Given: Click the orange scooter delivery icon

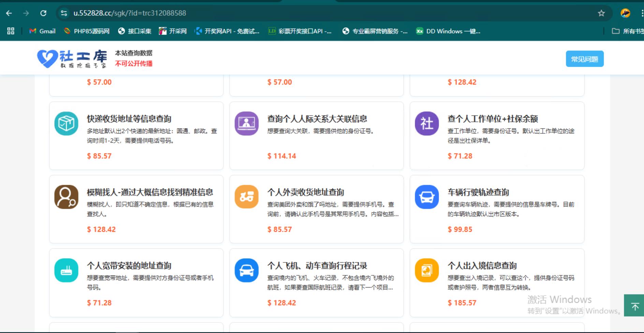Looking at the screenshot, I should pos(246,197).
